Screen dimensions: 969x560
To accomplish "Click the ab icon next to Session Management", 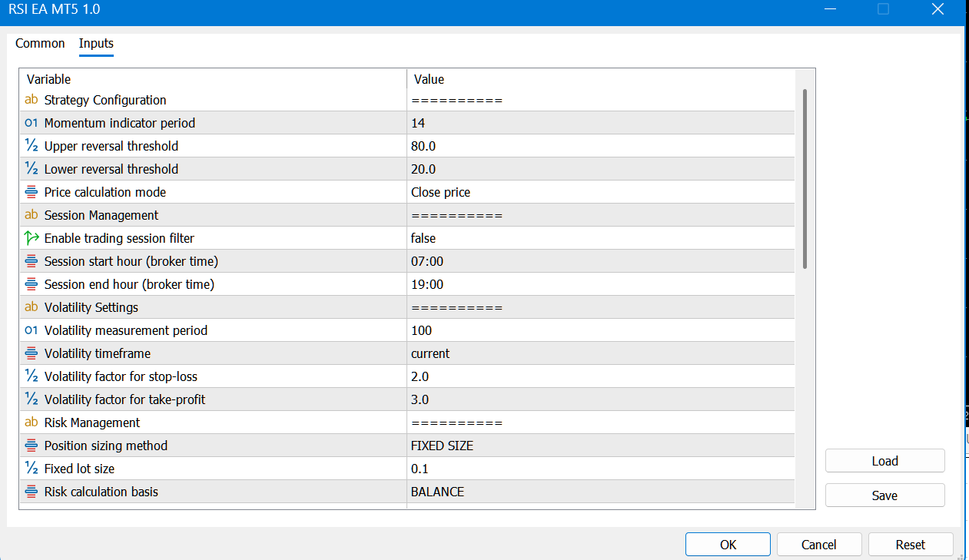I will click(x=31, y=215).
